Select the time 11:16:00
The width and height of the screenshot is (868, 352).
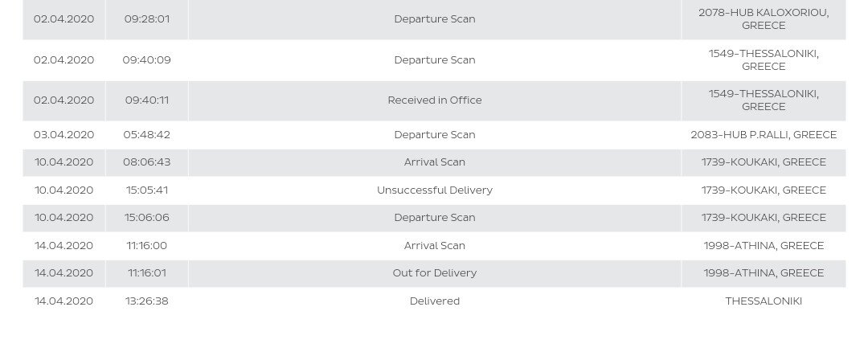tap(147, 246)
